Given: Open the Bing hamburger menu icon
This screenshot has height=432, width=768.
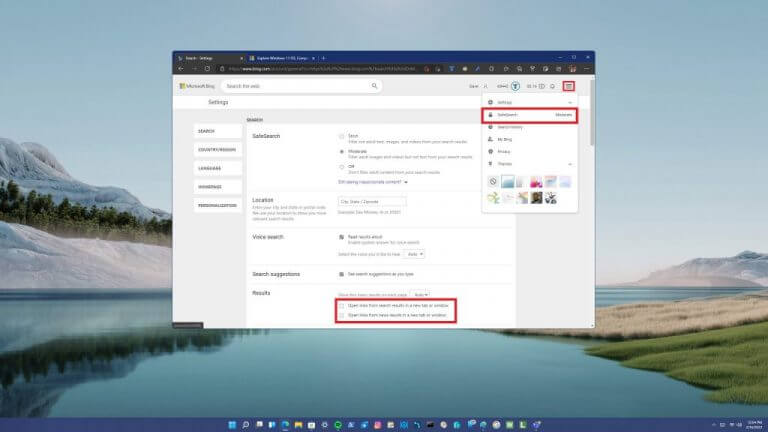Looking at the screenshot, I should (568, 86).
